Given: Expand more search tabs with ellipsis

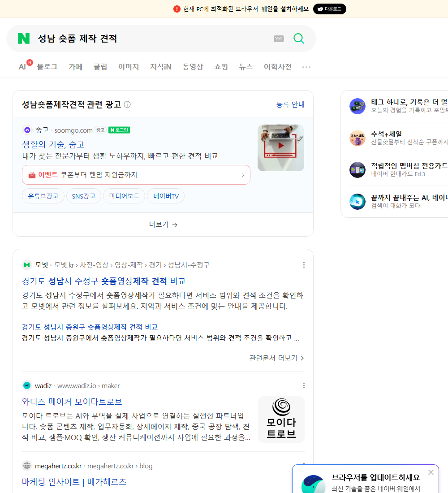Looking at the screenshot, I should [x=306, y=67].
